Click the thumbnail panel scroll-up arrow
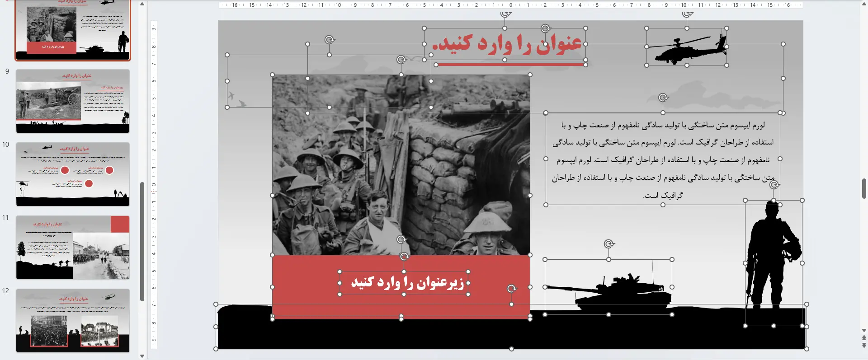This screenshot has width=868, height=360. (142, 4)
